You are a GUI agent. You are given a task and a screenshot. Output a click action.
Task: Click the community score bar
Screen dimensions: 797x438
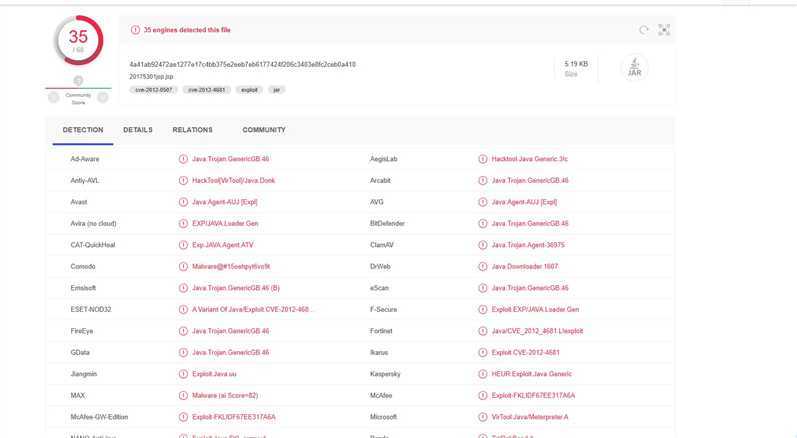tap(78, 88)
